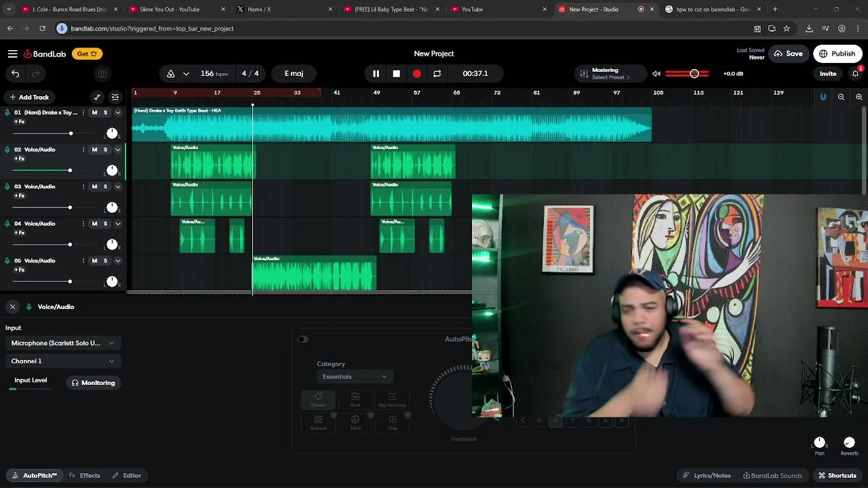The width and height of the screenshot is (868, 488).
Task: Open Channel 1 dropdown
Action: coord(62,361)
